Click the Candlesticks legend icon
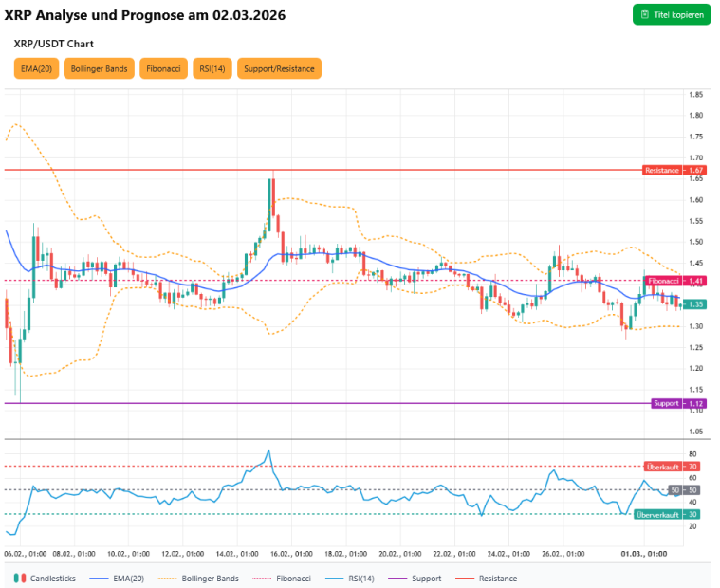 point(19,578)
